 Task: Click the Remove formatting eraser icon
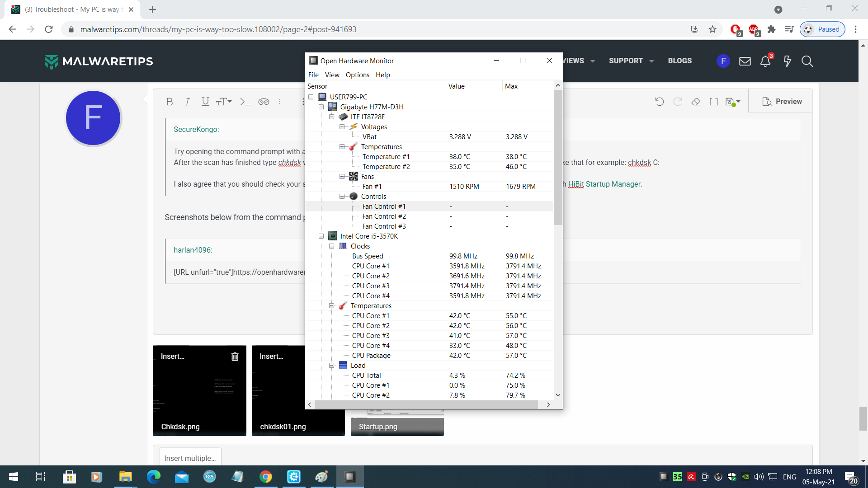(x=696, y=102)
